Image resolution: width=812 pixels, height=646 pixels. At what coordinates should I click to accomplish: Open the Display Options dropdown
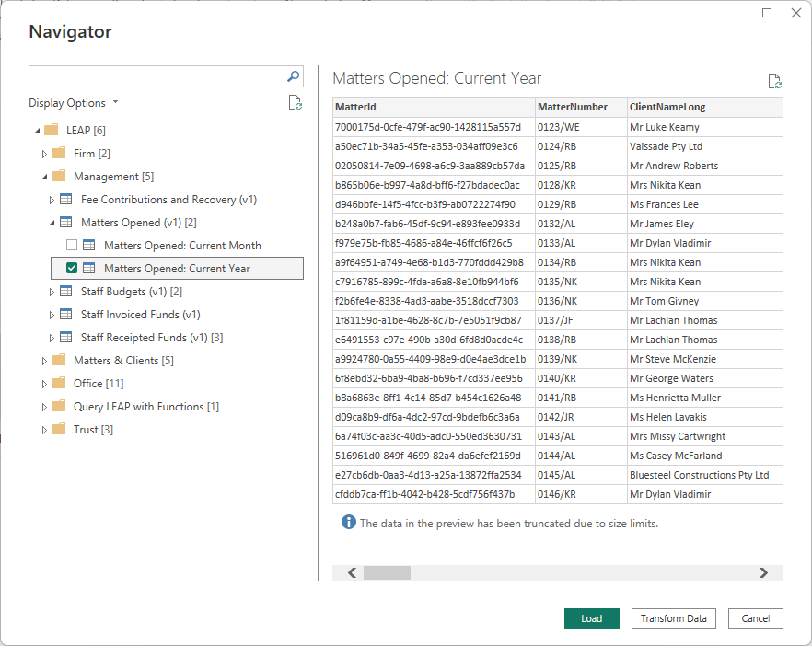point(74,102)
